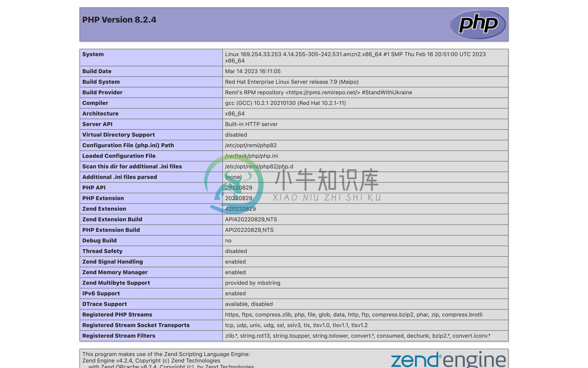Viewport: 588px width, 368px height.
Task: Click the Build System label
Action: (101, 82)
